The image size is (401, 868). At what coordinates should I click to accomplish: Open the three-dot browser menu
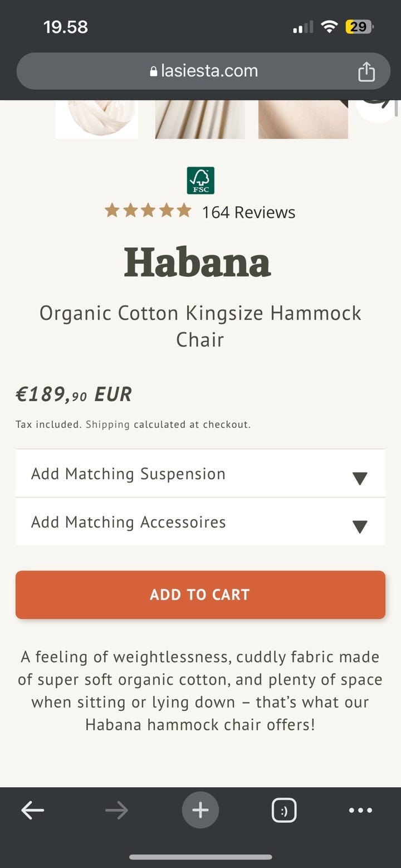tap(360, 810)
